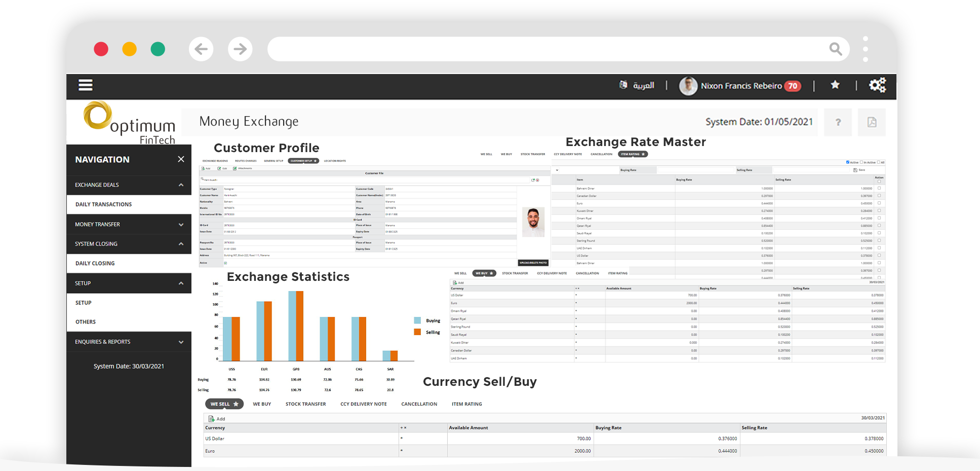This screenshot has width=980, height=471.
Task: Collapse the Exchange Deals section
Action: coord(181,185)
